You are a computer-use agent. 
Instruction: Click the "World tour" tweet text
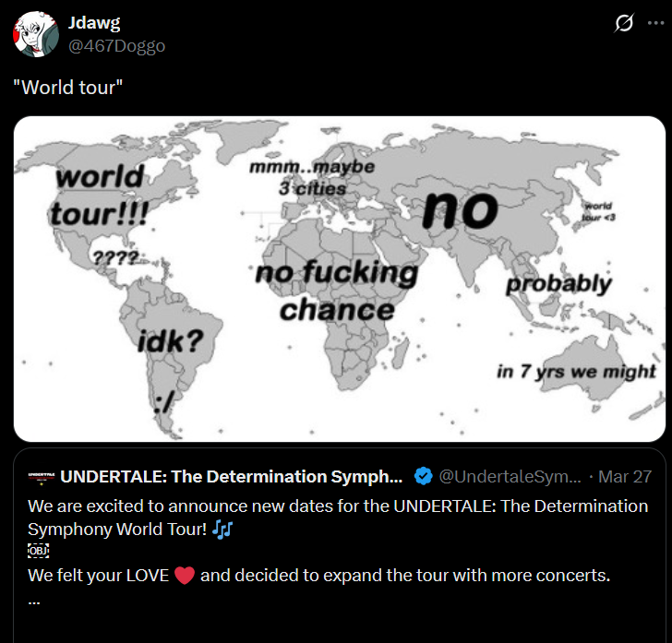coord(68,89)
